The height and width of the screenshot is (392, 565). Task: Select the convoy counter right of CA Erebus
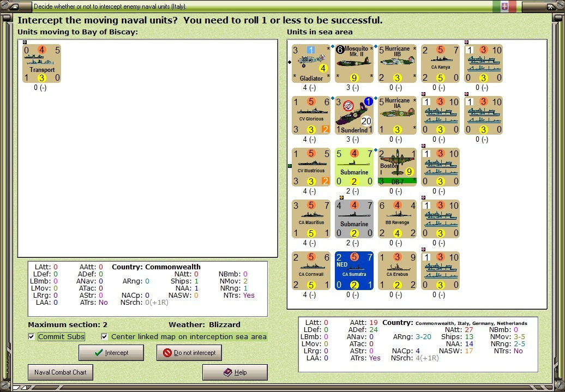point(440,270)
